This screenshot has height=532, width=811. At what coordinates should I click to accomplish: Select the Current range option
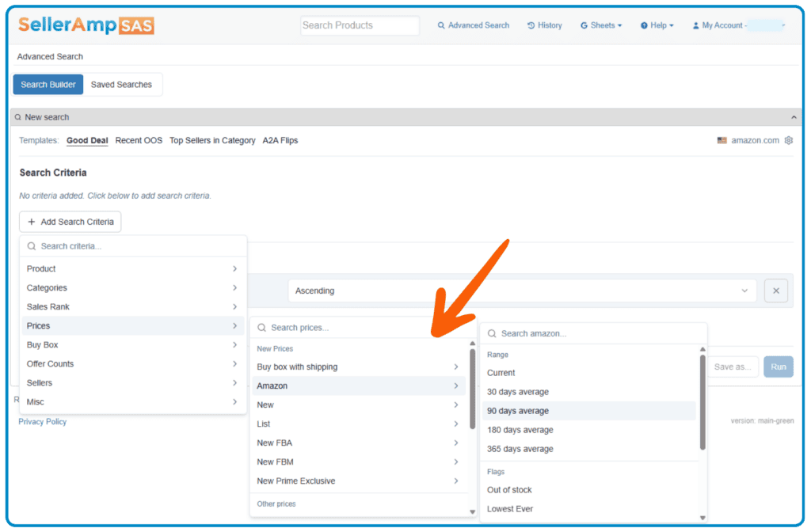pyautogui.click(x=589, y=374)
